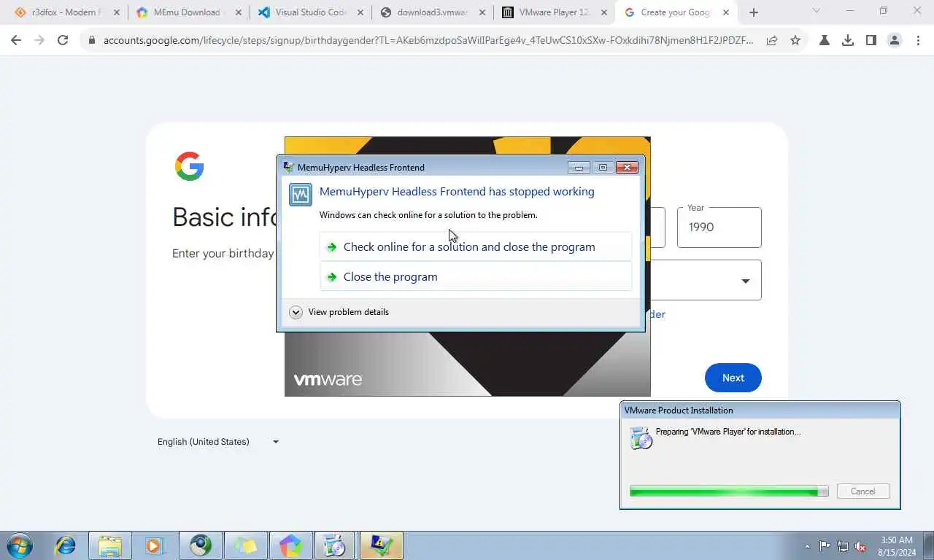Show hidden system tray icons
The width and height of the screenshot is (934, 560).
[x=807, y=546]
